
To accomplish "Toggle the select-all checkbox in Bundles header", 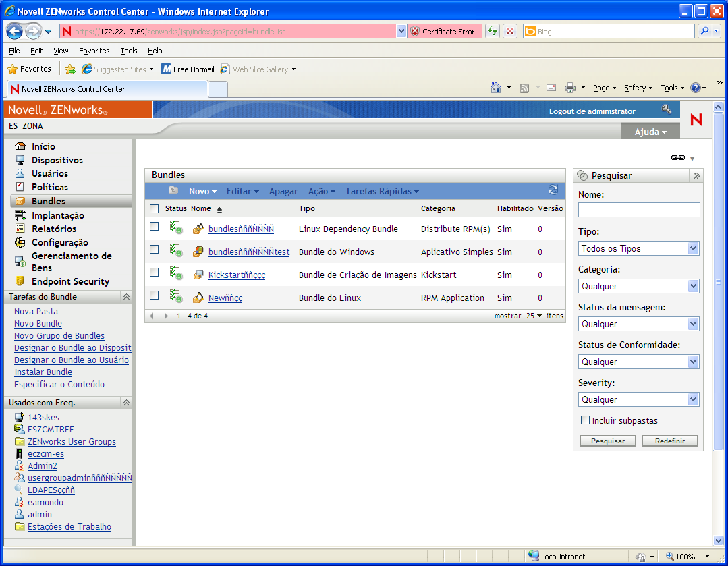I will pyautogui.click(x=154, y=209).
